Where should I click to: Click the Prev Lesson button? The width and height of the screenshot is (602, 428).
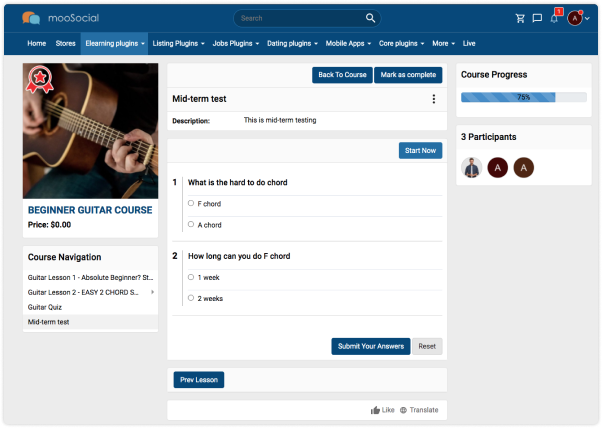coord(199,380)
